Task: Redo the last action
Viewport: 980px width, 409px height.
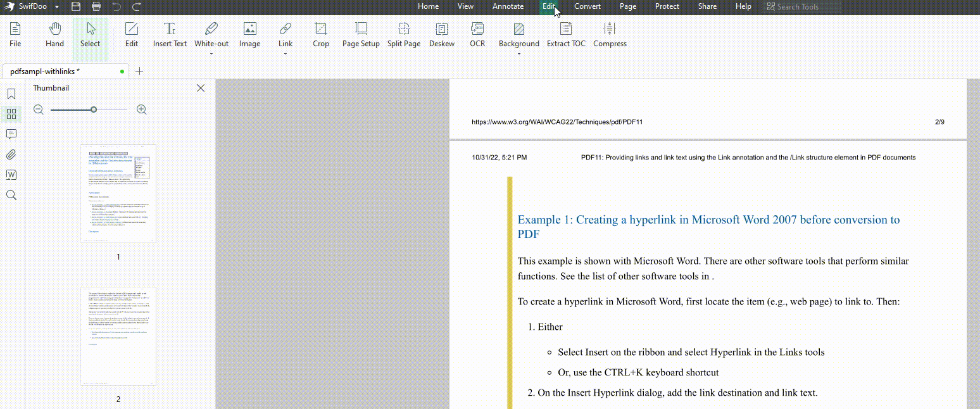Action: [137, 7]
